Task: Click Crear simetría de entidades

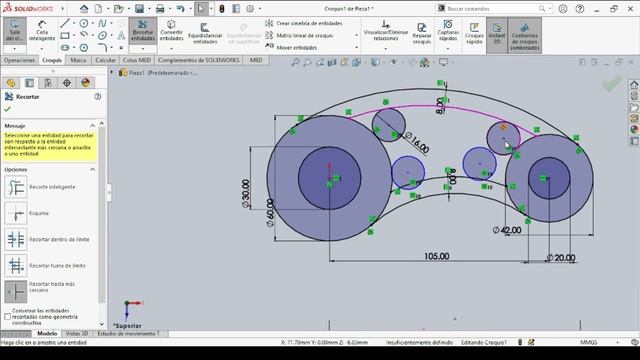Action: (304, 23)
